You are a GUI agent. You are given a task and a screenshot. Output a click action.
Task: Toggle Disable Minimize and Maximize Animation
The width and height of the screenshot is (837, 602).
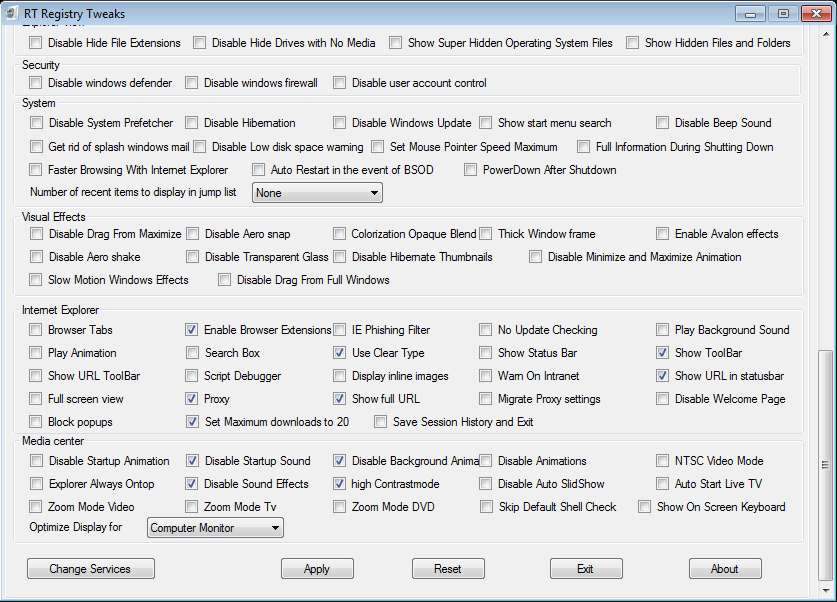(535, 257)
